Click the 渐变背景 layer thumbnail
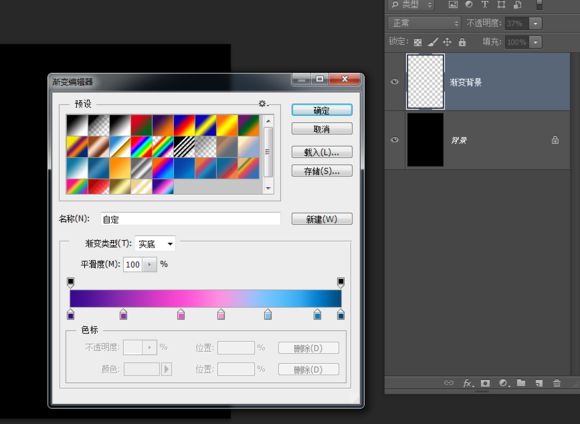 pyautogui.click(x=425, y=82)
